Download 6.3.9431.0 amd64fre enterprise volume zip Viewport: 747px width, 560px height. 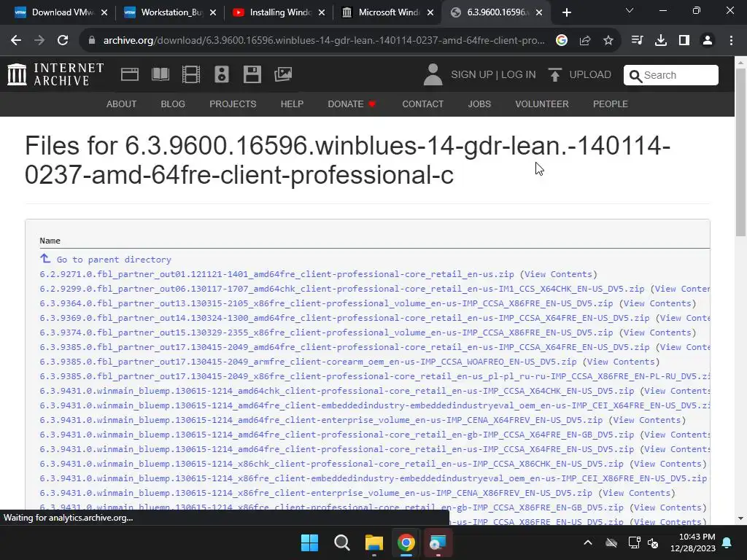point(321,420)
